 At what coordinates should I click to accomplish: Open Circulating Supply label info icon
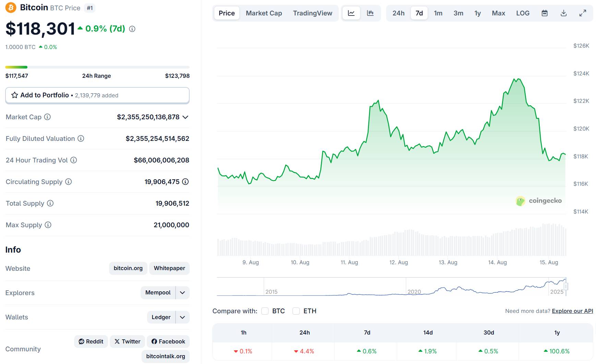(x=68, y=182)
